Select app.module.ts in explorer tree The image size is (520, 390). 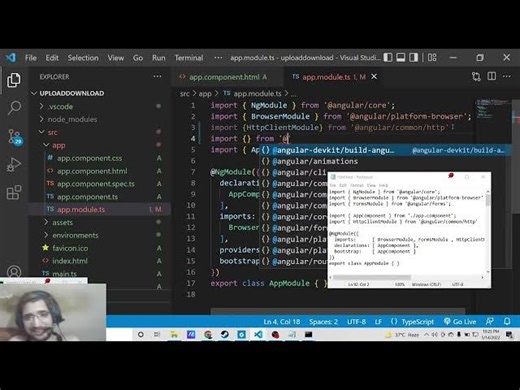(99, 209)
